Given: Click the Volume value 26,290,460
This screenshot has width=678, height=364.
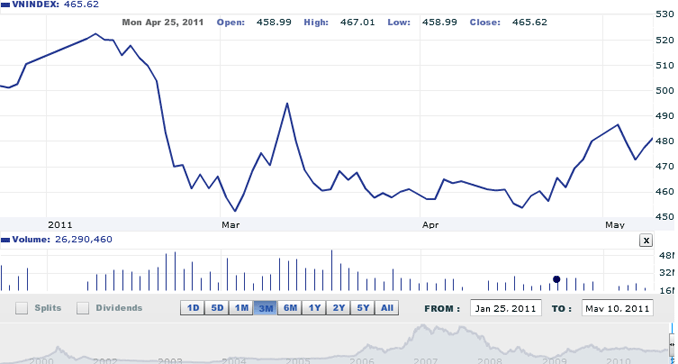Looking at the screenshot, I should (84, 239).
